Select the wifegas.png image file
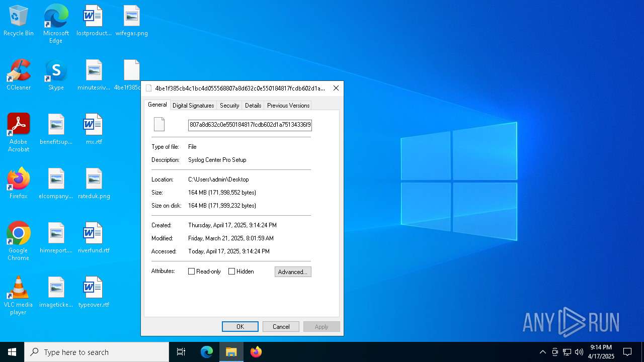Screen dimensions: 644x362 coord(132,21)
